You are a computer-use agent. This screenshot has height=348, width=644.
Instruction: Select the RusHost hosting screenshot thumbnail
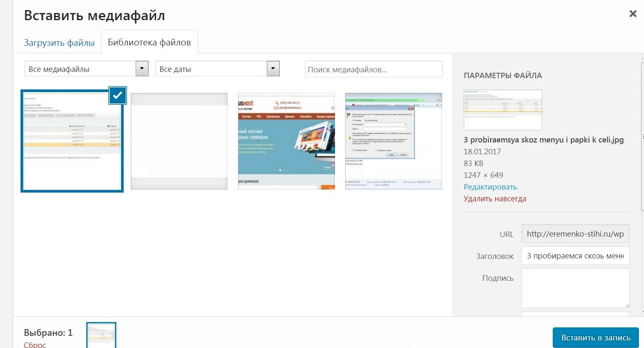286,141
